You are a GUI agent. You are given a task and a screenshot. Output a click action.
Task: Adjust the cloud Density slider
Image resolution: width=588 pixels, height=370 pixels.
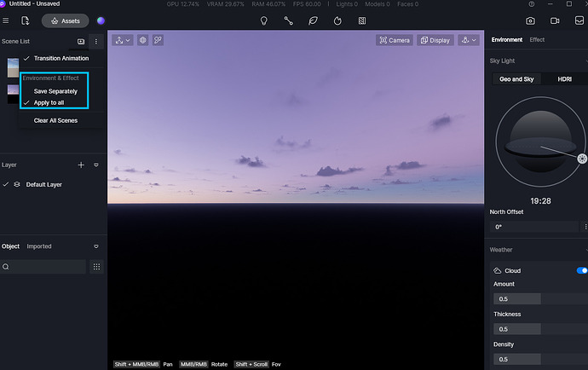tap(540, 359)
